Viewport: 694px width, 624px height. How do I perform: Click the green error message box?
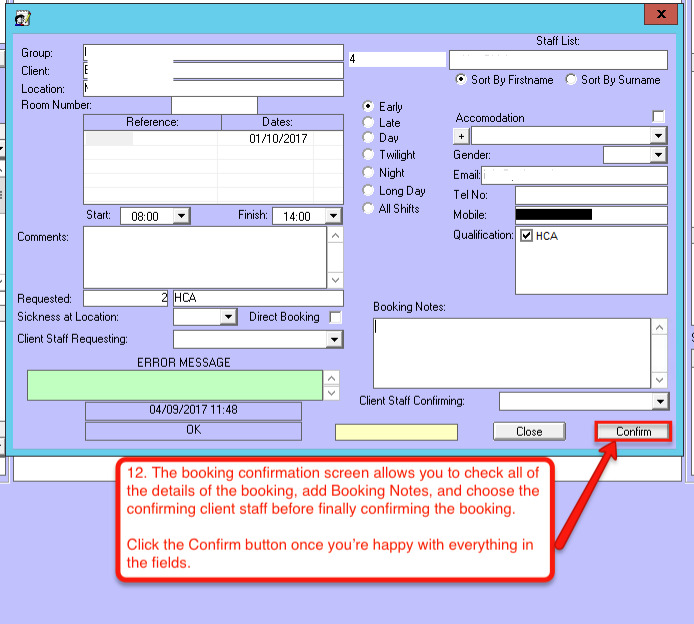click(175, 384)
